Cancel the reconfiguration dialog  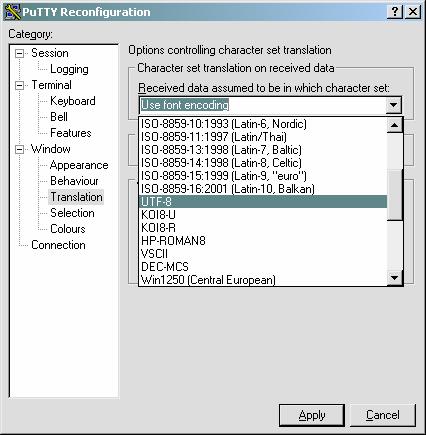[383, 415]
